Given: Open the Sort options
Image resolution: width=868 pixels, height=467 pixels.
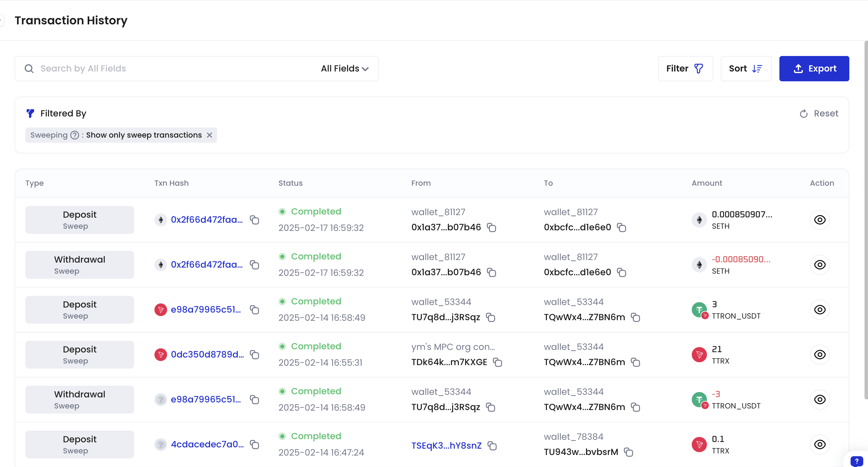Looking at the screenshot, I should 746,68.
